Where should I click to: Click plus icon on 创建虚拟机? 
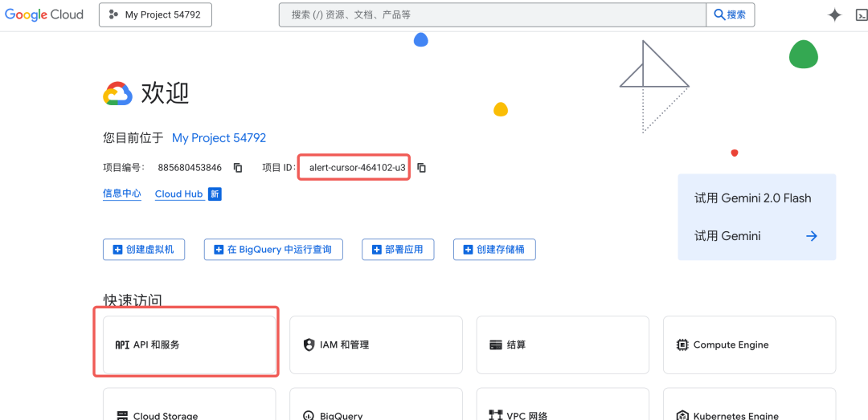pos(117,250)
